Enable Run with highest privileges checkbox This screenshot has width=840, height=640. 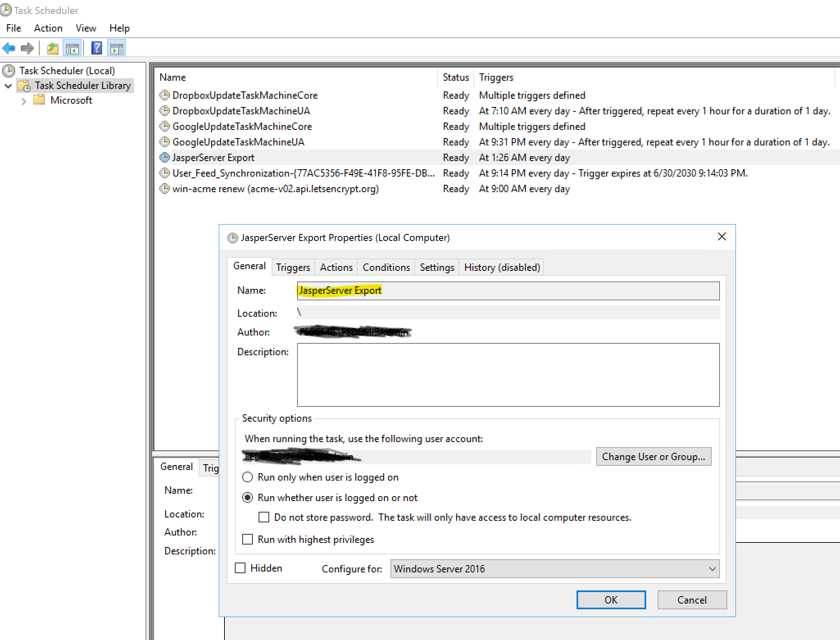point(247,540)
